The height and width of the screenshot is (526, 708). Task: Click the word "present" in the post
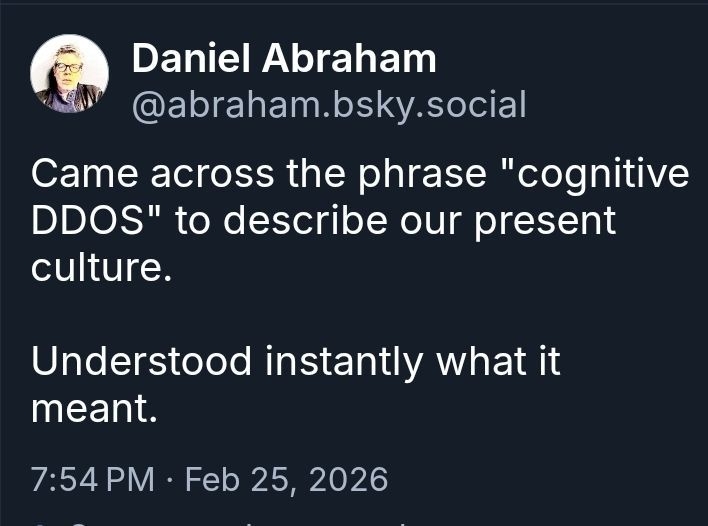(x=547, y=221)
